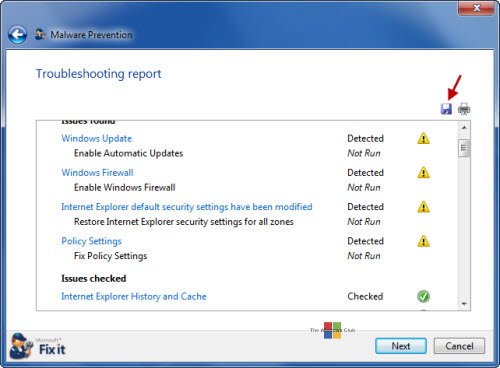Viewport: 500px width, 368px height.
Task: Click green checkmark for Internet Explorer History
Action: tap(423, 296)
